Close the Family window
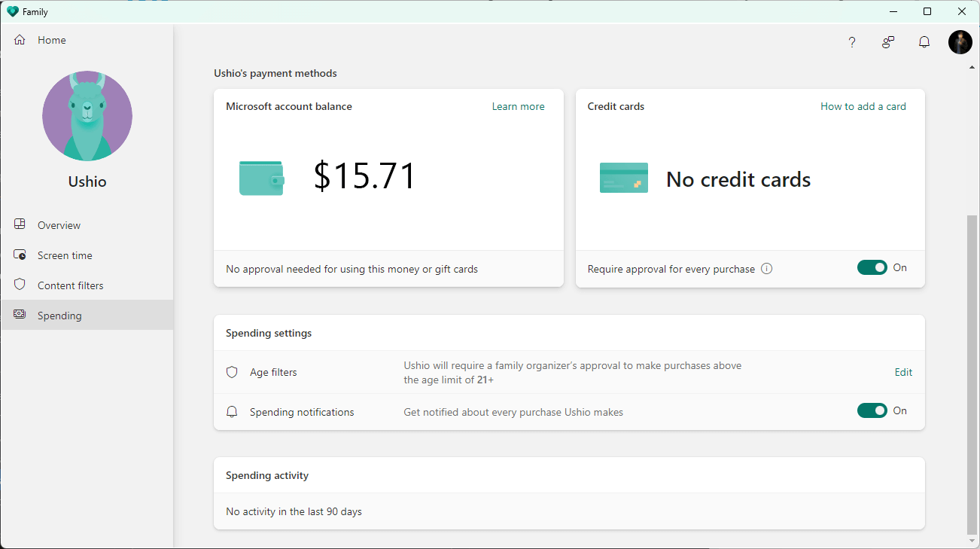 coord(962,11)
